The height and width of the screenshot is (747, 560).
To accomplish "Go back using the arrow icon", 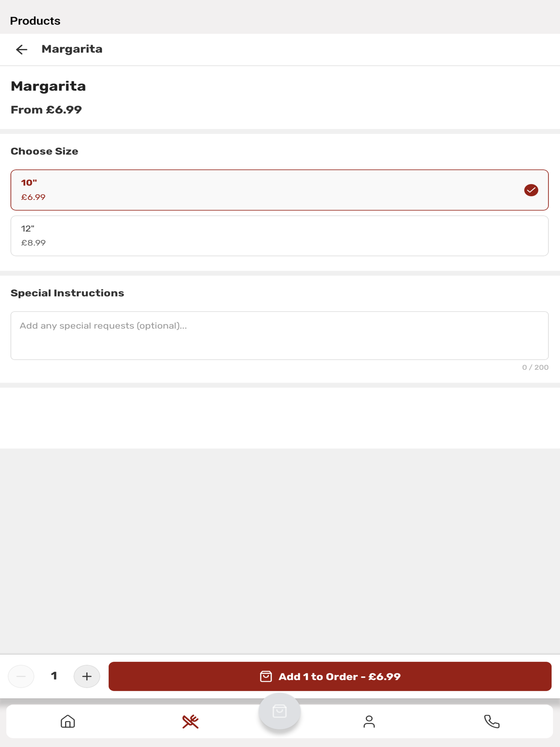I will coord(22,49).
